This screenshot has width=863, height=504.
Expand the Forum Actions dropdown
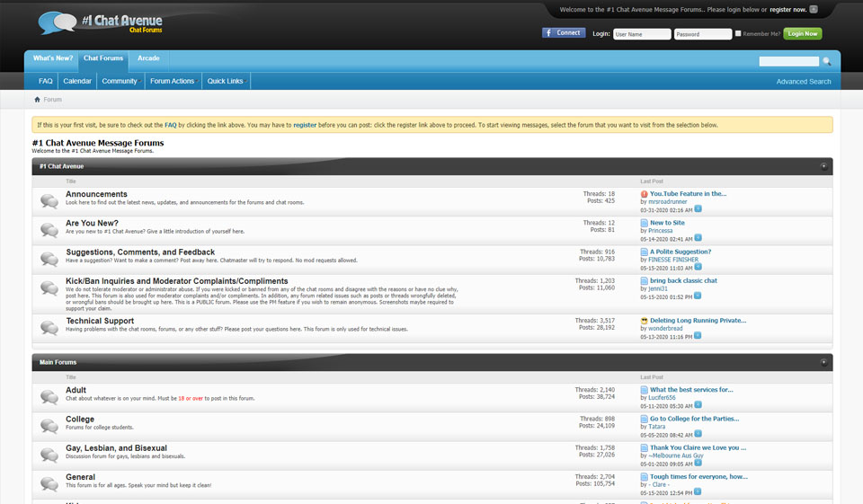point(173,81)
